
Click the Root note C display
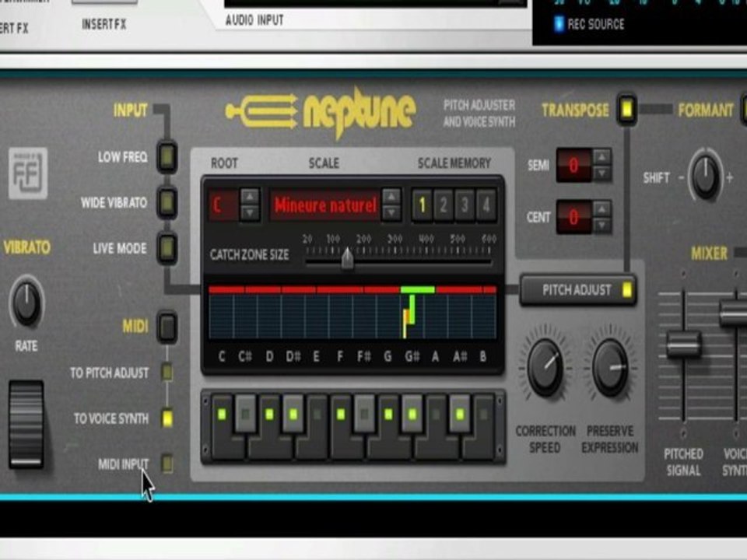point(223,205)
